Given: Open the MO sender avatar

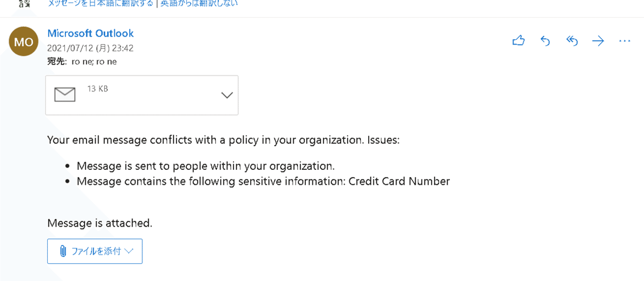Looking at the screenshot, I should click(x=24, y=42).
